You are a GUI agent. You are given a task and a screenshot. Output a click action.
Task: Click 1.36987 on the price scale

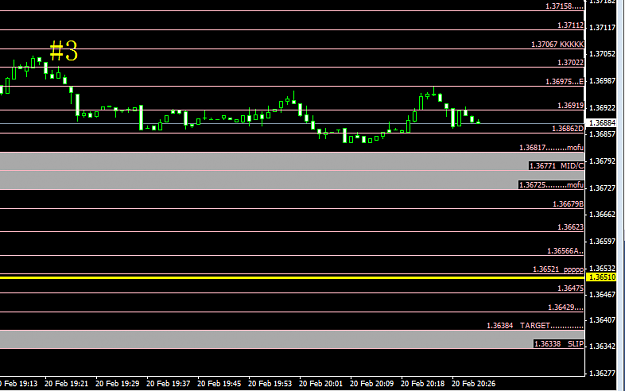tap(602, 81)
